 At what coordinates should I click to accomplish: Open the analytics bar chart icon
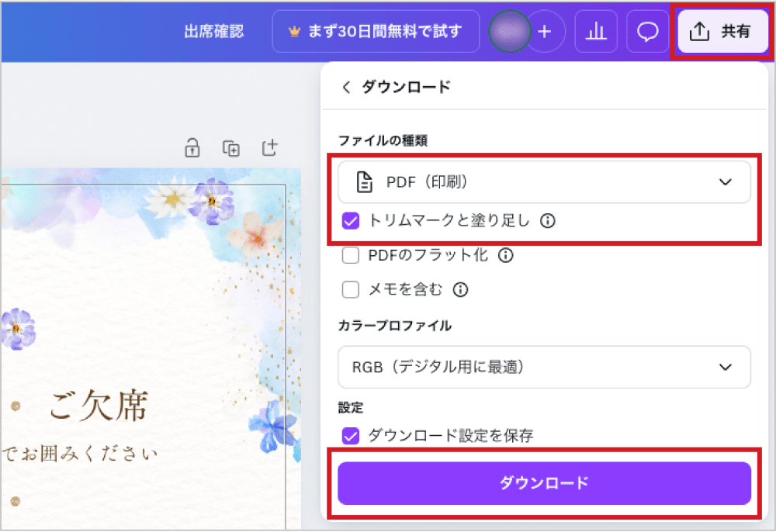(595, 32)
